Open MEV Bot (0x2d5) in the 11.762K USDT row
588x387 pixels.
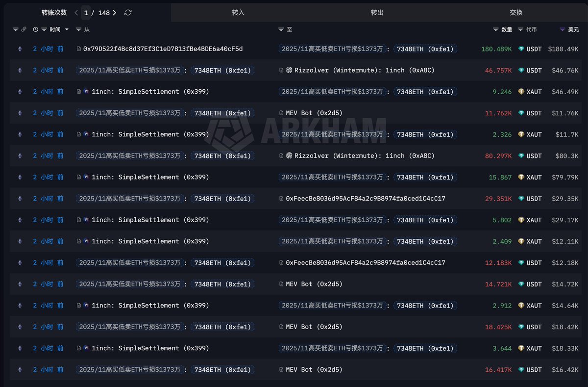314,113
